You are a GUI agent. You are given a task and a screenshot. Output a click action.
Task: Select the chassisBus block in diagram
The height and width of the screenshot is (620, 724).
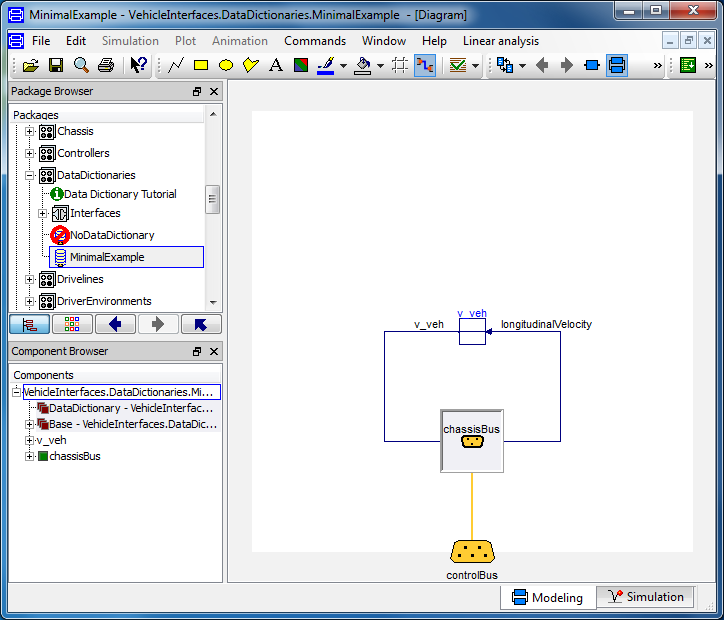472,440
